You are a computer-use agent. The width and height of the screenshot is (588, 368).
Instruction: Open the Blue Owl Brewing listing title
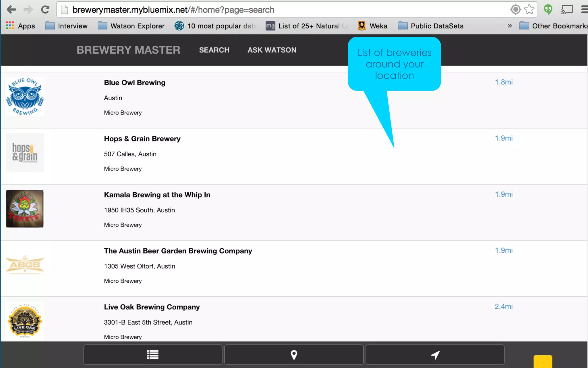point(135,83)
